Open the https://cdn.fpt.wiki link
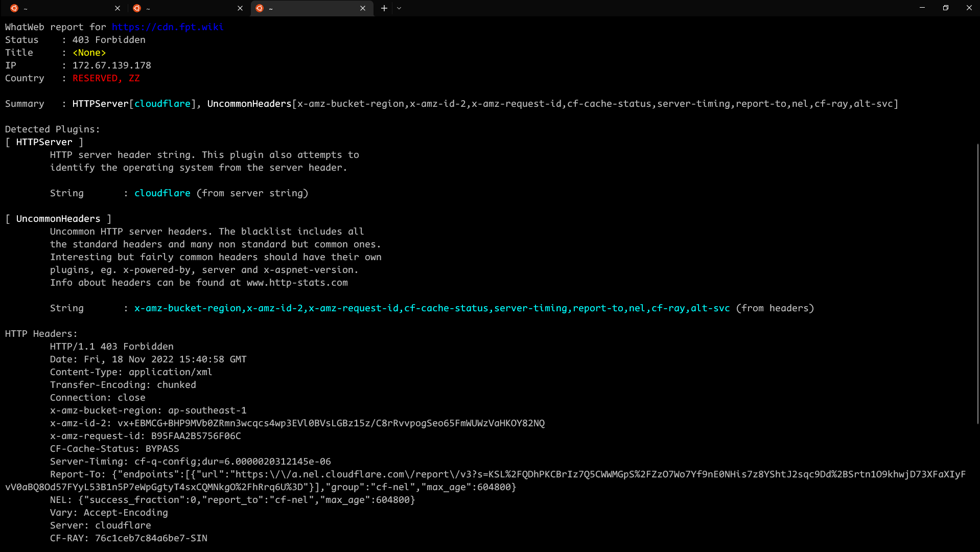 coord(168,27)
